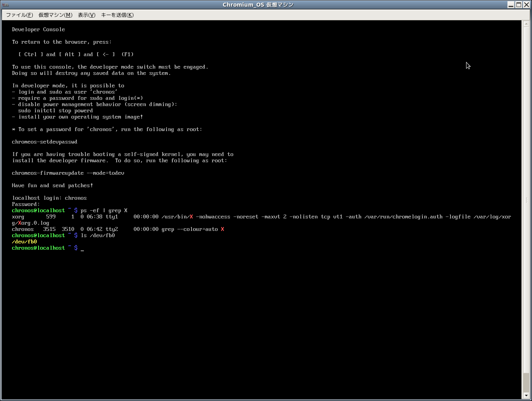Click the "/usr/bin/X" process path
The width and height of the screenshot is (532, 401).
[x=177, y=217]
